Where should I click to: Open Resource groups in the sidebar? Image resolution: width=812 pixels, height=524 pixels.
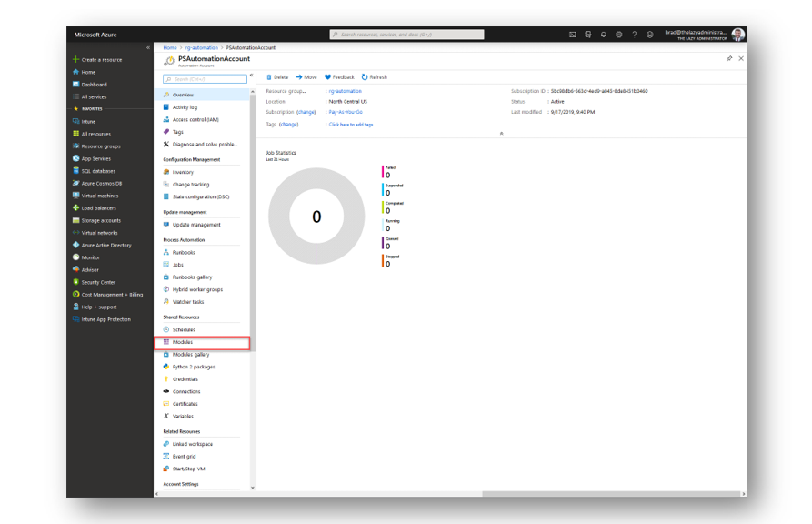(96, 146)
